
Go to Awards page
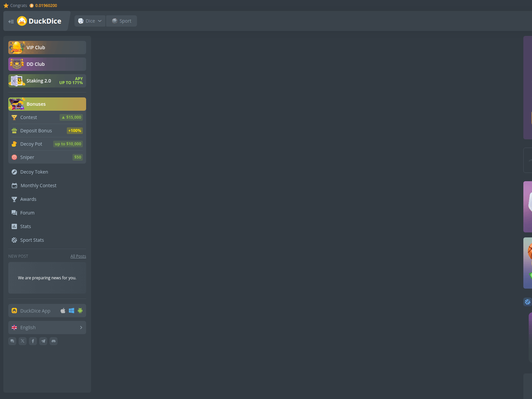tap(47, 199)
